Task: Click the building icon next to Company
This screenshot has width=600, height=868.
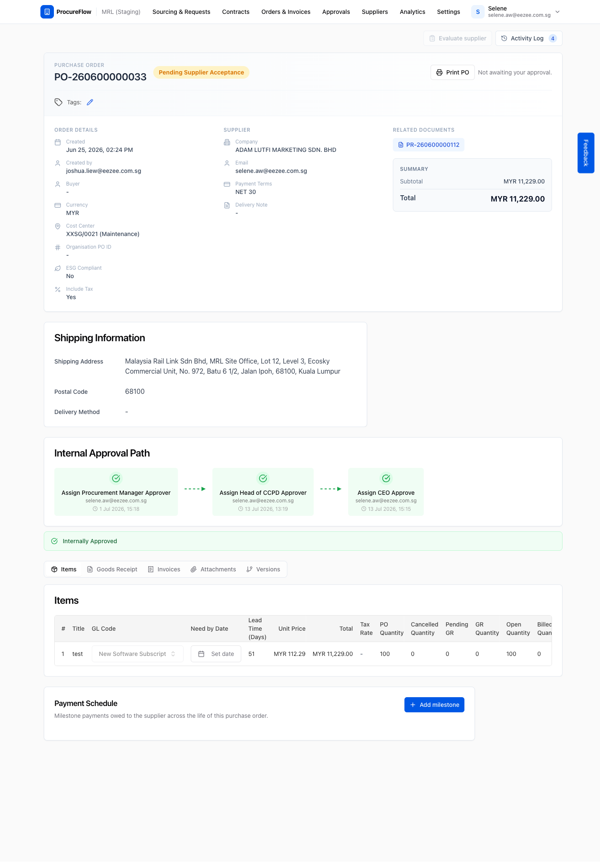Action: (x=227, y=142)
